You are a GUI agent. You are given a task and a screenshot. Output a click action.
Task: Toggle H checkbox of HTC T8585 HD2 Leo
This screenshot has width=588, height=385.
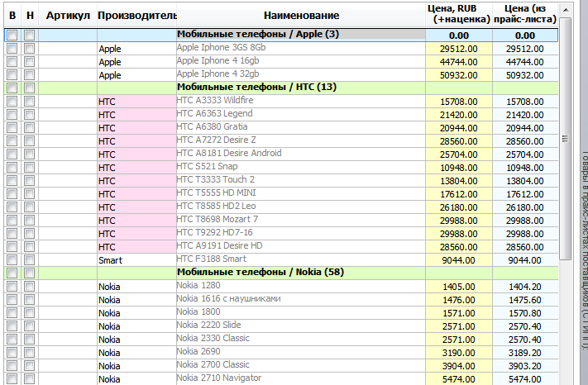click(x=29, y=207)
